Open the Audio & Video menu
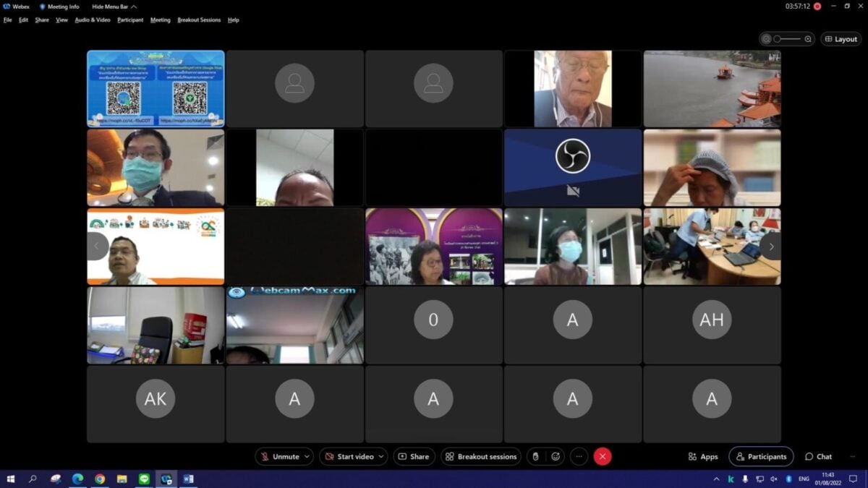This screenshot has height=488, width=868. (93, 20)
